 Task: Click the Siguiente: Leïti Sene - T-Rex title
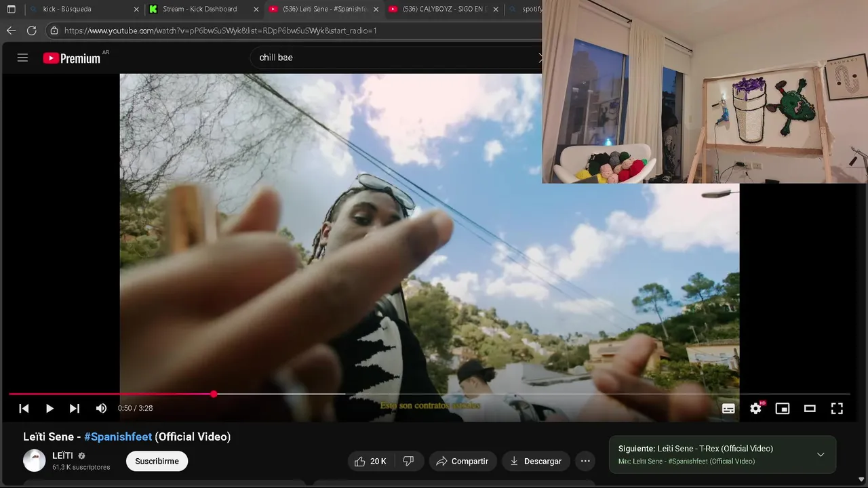696,449
